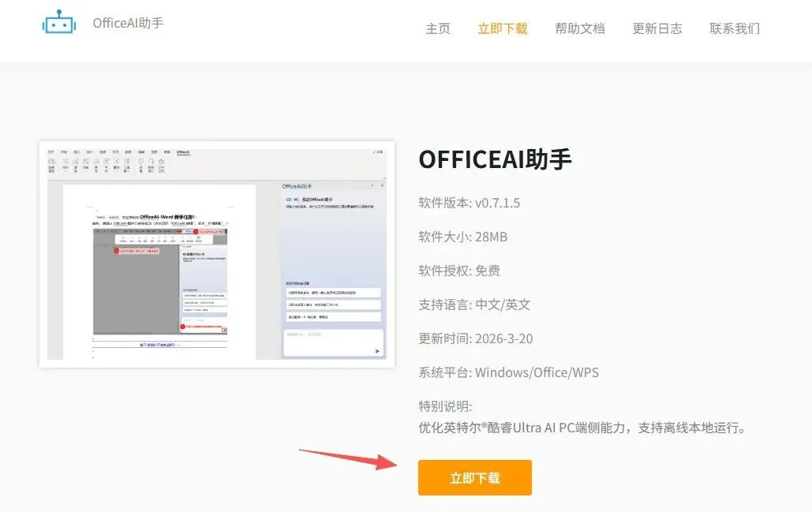Screen dimensions: 812x512
Task: Click the 更新时间: 2026-3-20 line
Action: (x=475, y=338)
